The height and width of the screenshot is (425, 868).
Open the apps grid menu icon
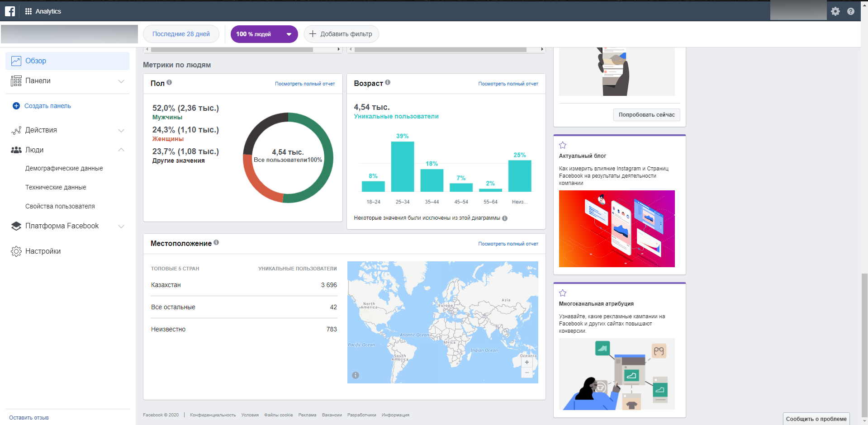pyautogui.click(x=28, y=11)
